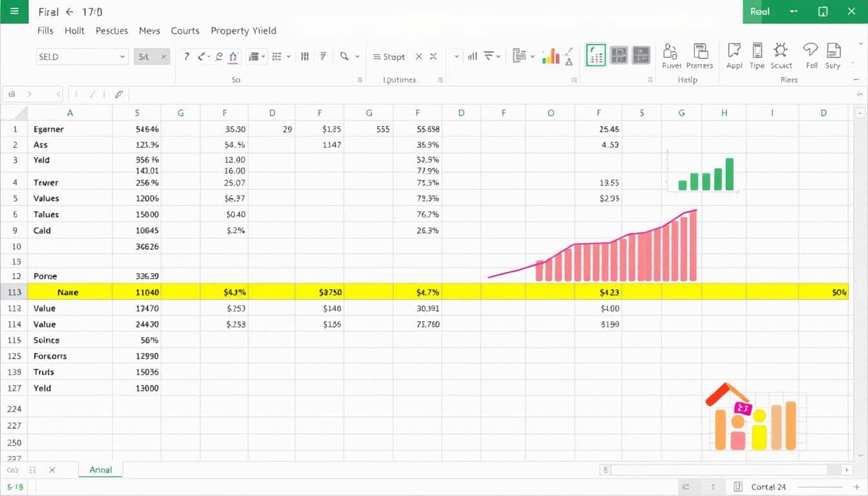Click the text alignment lines icon
This screenshot has height=496, width=868.
point(254,57)
